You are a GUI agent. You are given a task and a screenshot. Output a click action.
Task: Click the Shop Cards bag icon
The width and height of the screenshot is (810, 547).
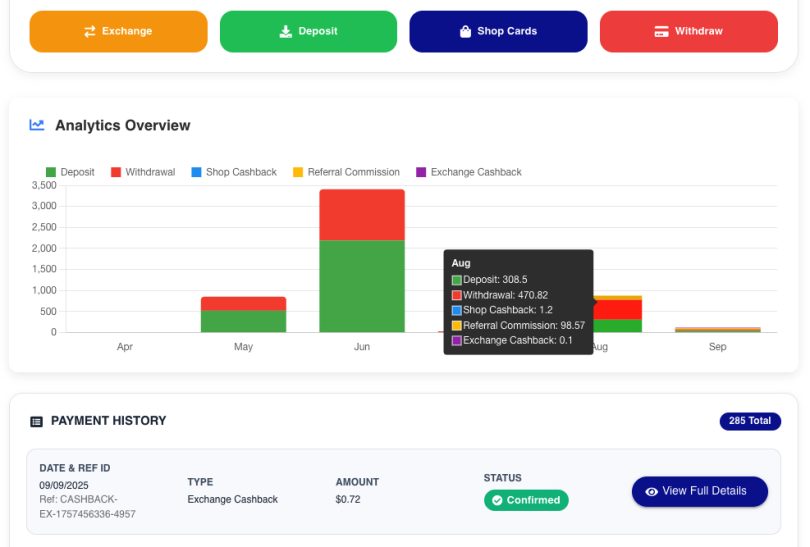[x=465, y=32]
